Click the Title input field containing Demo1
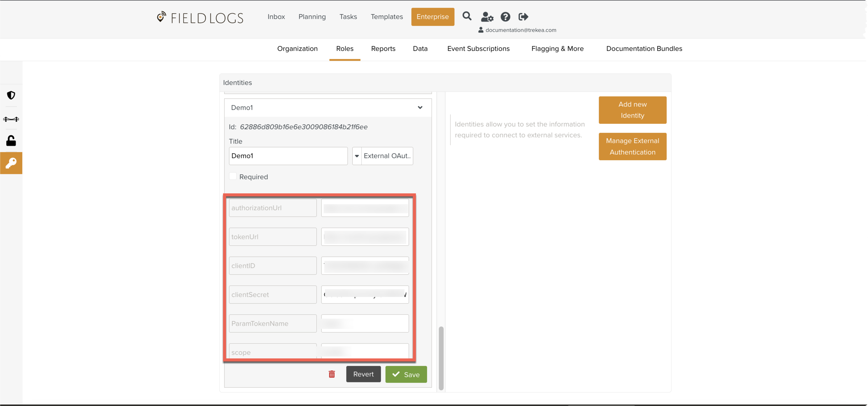The image size is (868, 406). 288,156
